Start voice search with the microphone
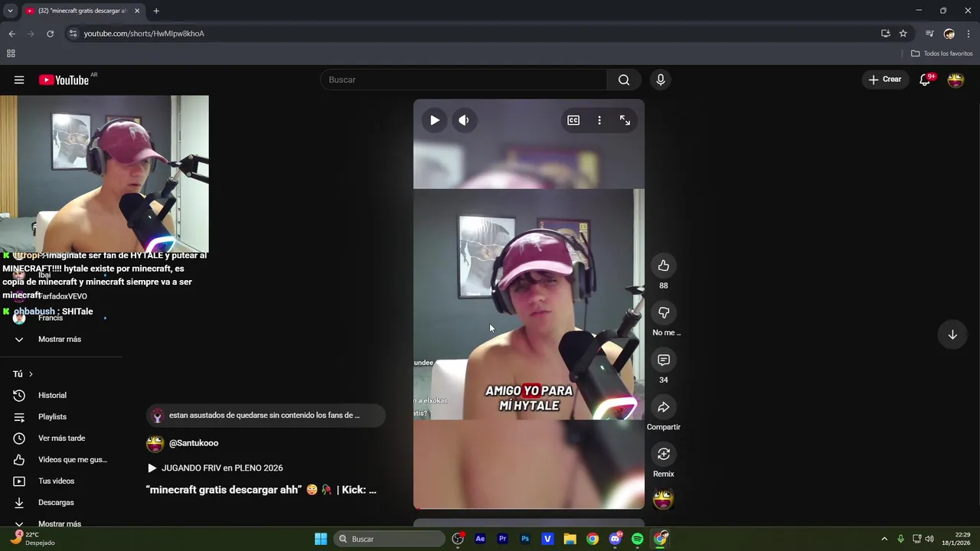980x551 pixels. pos(661,80)
